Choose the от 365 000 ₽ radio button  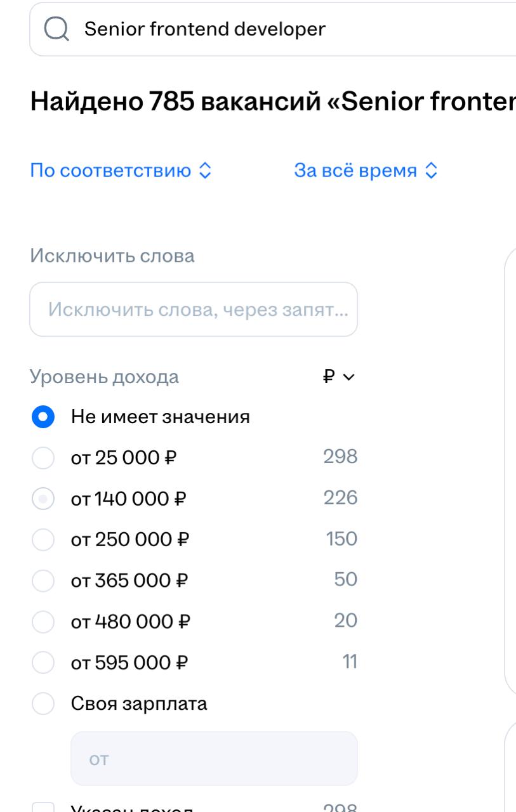pyautogui.click(x=43, y=580)
